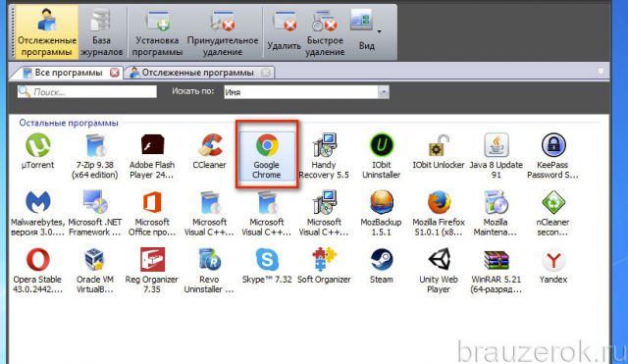Select IObit Uninstaller icon
This screenshot has height=364, width=628.
pyautogui.click(x=382, y=145)
